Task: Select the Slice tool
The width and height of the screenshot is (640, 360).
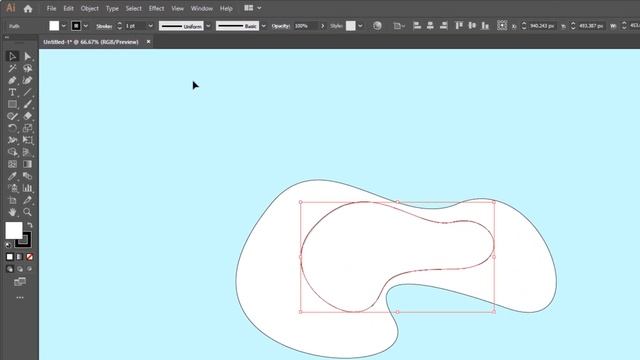Action: pyautogui.click(x=27, y=200)
